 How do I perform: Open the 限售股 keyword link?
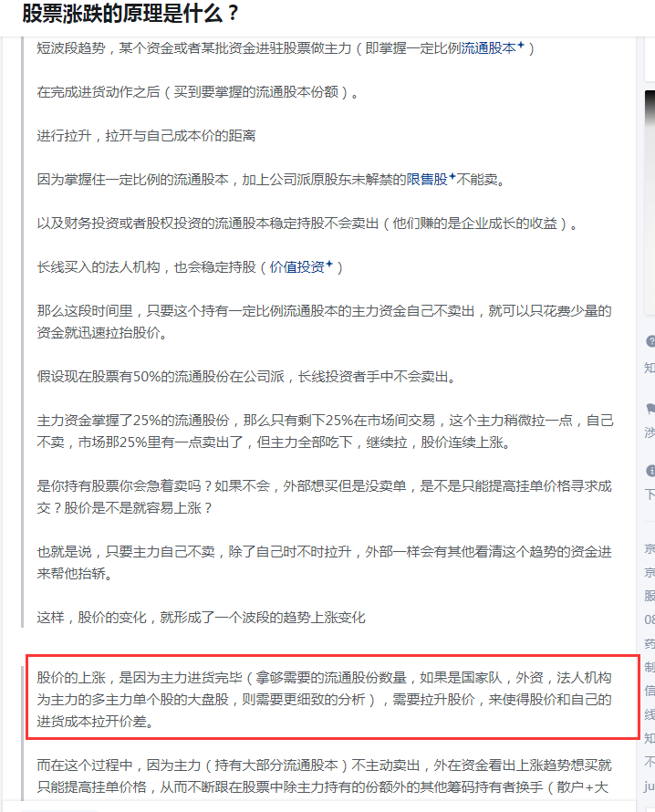pos(427,180)
